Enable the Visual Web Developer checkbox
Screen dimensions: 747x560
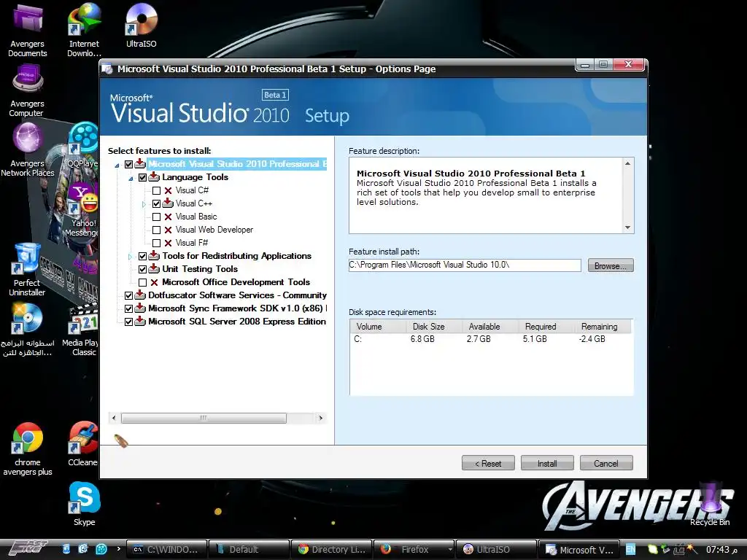tap(156, 230)
